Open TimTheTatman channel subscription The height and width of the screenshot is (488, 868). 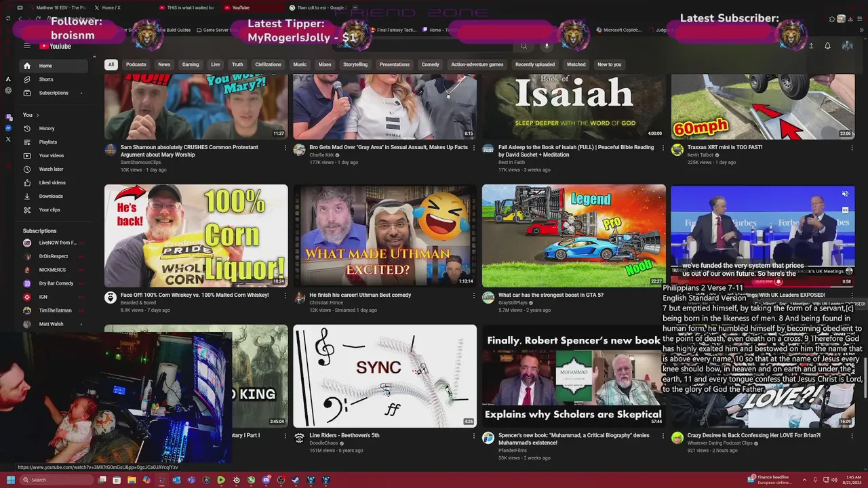click(54, 310)
